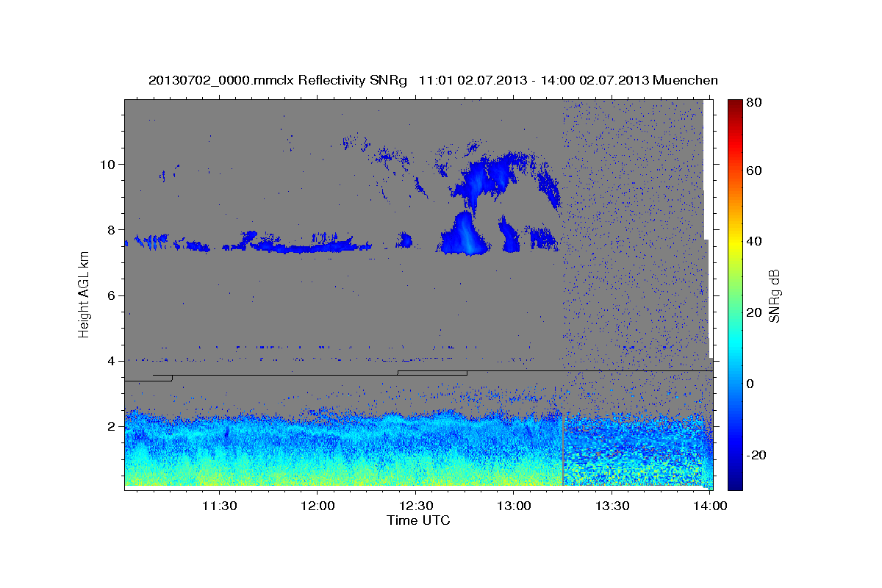Click the colorbar value 60
The image size is (882, 588).
(753, 171)
